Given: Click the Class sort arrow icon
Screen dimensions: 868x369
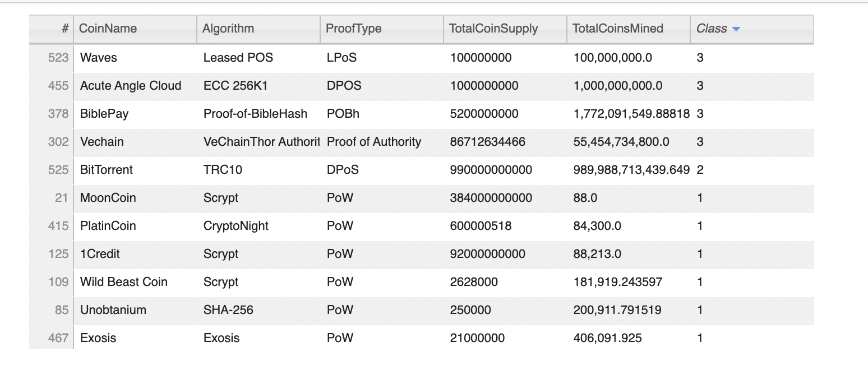Looking at the screenshot, I should point(736,29).
